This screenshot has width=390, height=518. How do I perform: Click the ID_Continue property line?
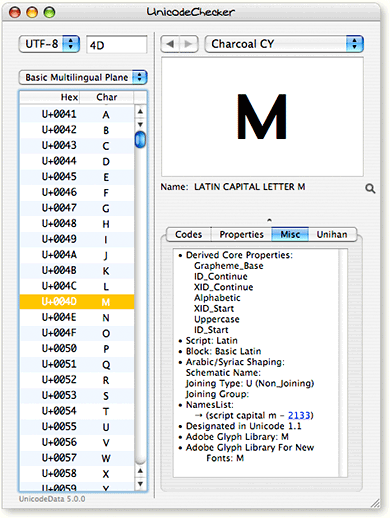point(221,276)
